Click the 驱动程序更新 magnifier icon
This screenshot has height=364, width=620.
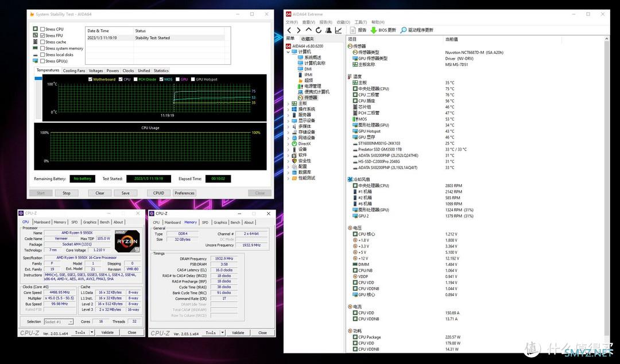click(404, 30)
